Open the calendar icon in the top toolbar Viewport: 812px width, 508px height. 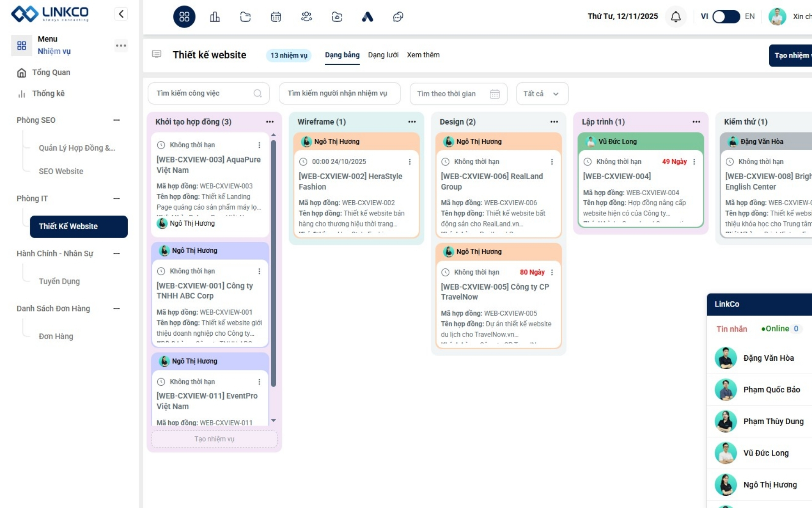click(276, 17)
